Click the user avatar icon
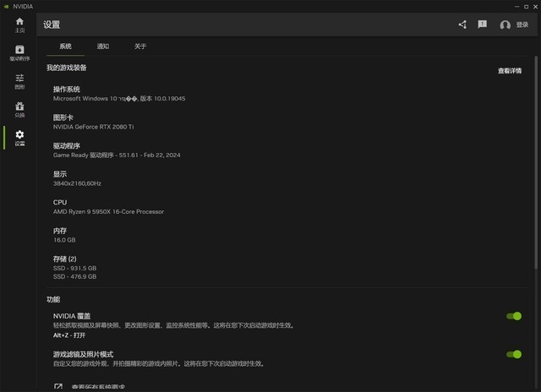This screenshot has height=392, width=541. 505,24
